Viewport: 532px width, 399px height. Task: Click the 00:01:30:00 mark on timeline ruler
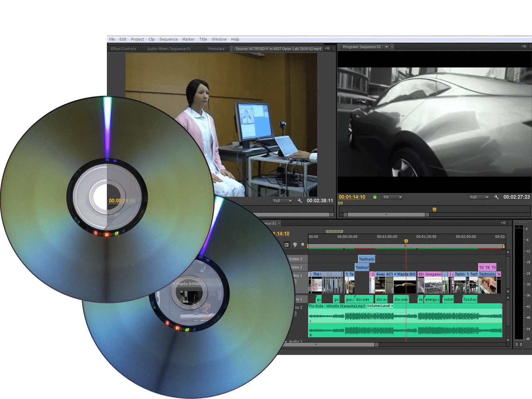click(x=426, y=237)
